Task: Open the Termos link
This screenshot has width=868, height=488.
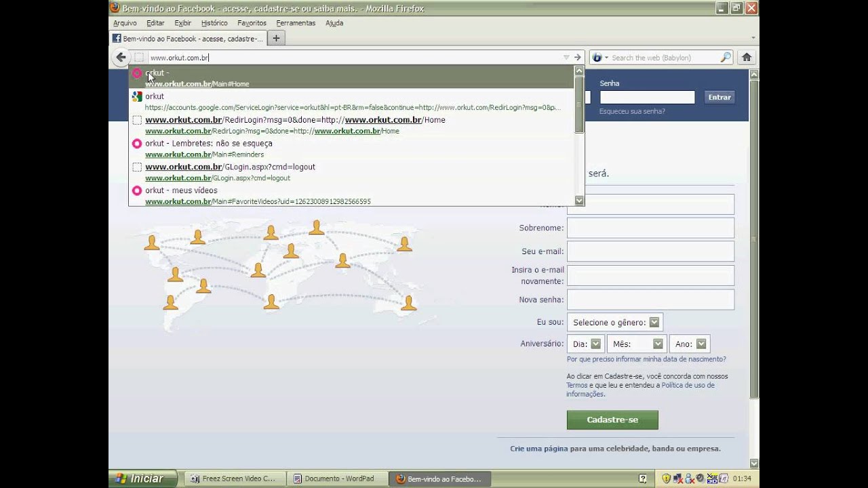Action: (x=577, y=385)
